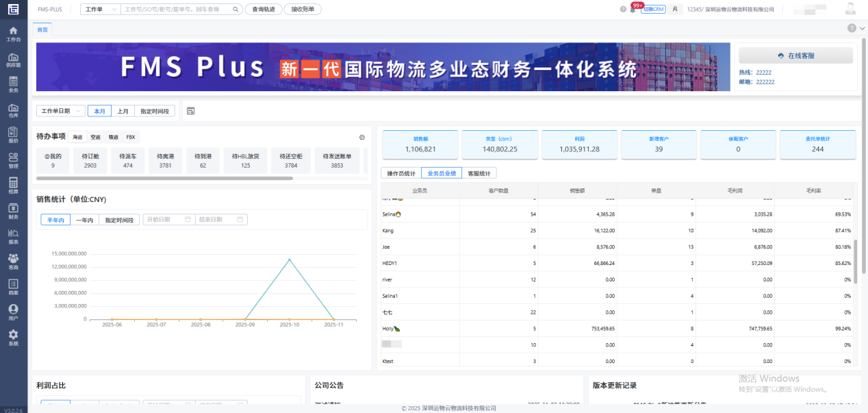
Task: Open 供应链 in the left sidebar
Action: tap(13, 58)
